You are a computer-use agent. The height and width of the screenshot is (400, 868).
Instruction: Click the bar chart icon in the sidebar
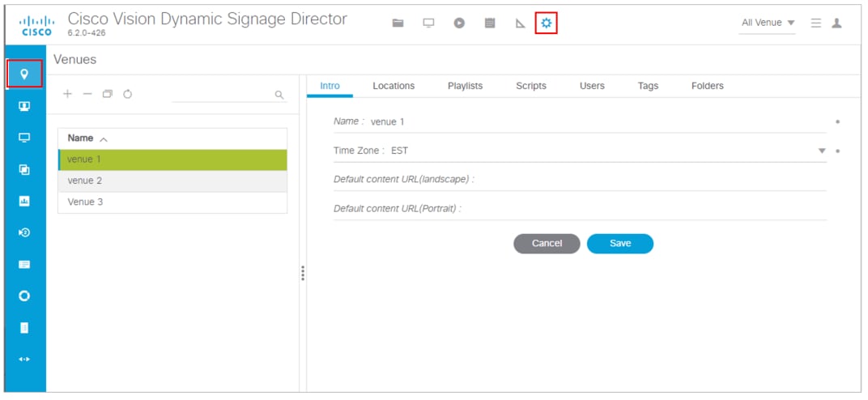click(23, 202)
